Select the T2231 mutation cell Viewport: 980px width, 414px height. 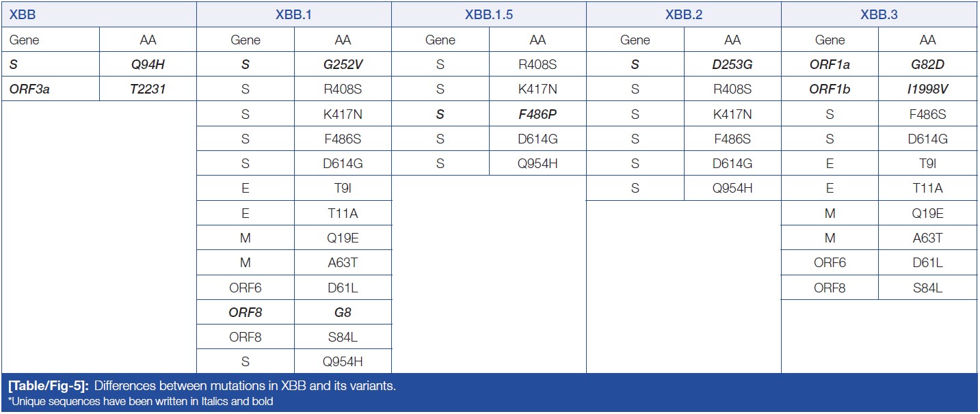coord(148,89)
